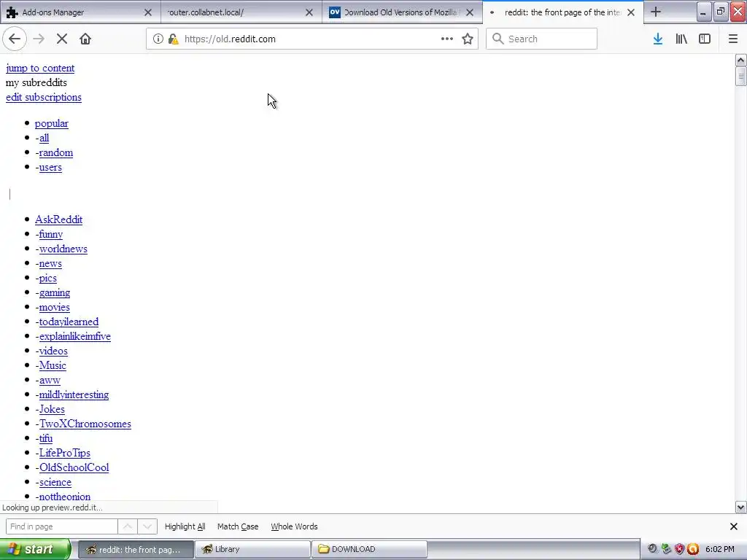Toggle Match Case in find bar
Viewport: 747px width, 560px height.
(x=238, y=526)
